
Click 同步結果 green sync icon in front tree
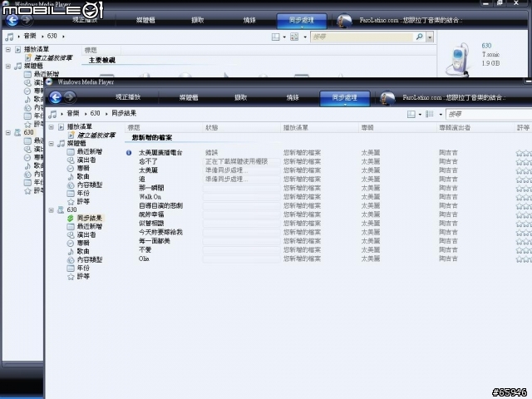pyautogui.click(x=71, y=218)
